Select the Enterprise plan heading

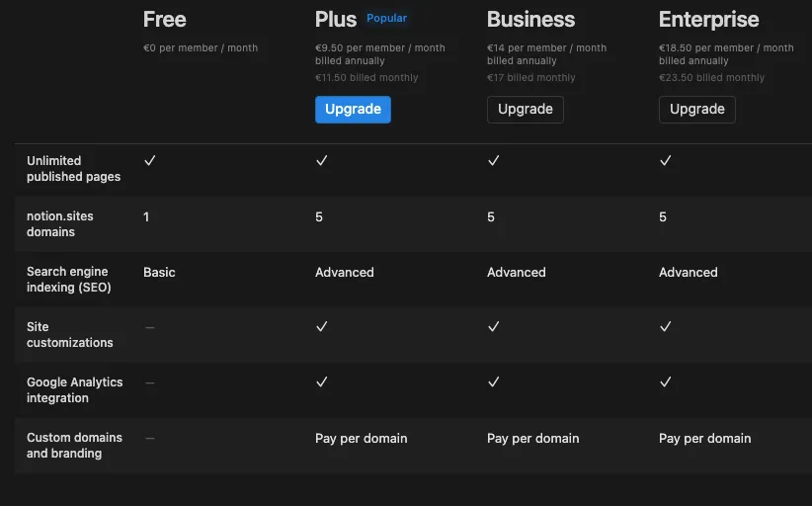[x=708, y=19]
